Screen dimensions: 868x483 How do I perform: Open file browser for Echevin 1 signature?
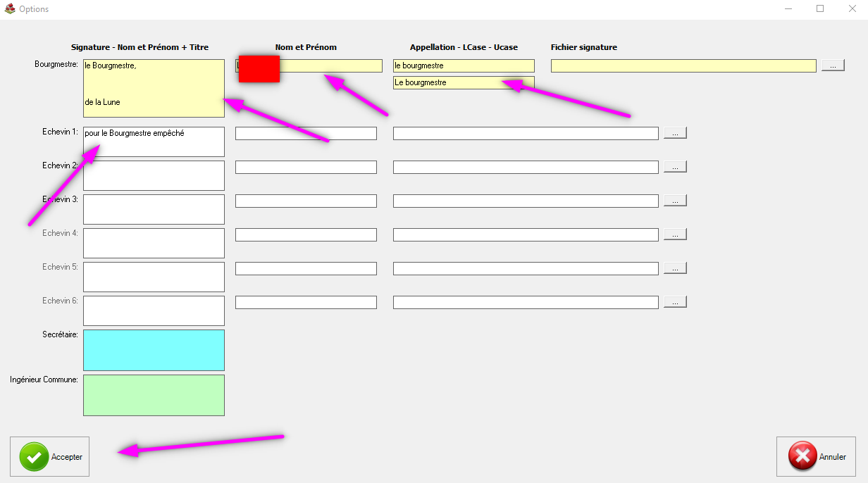[x=674, y=133]
